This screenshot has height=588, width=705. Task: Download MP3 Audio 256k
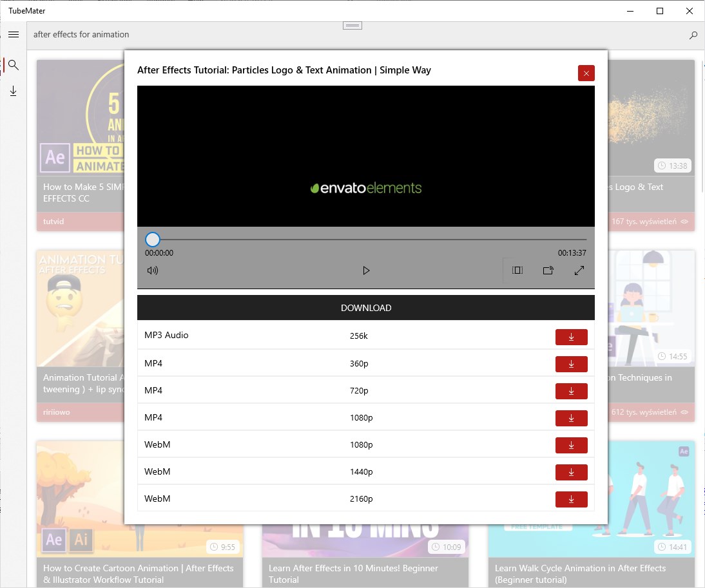572,337
